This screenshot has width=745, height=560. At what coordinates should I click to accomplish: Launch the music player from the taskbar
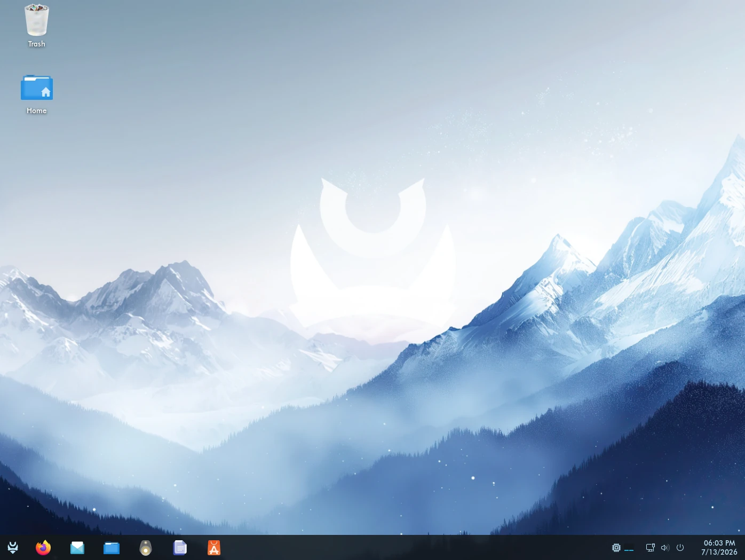click(146, 548)
